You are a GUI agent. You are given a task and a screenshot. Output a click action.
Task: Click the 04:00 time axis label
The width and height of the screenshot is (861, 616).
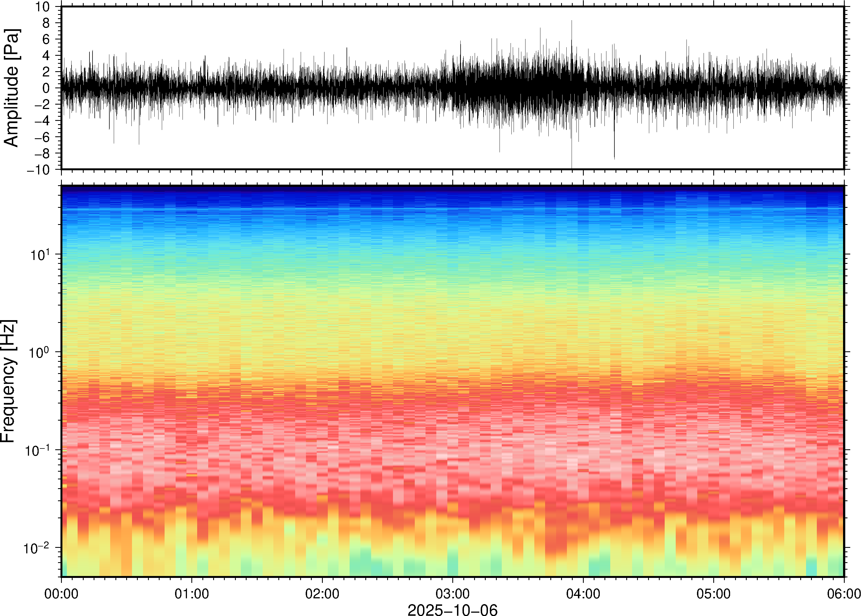tap(583, 593)
